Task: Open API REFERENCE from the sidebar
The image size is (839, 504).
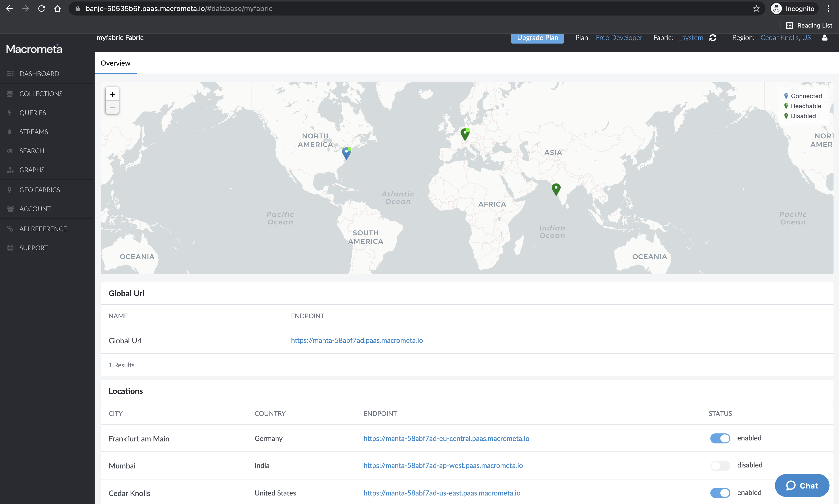Action: click(43, 229)
